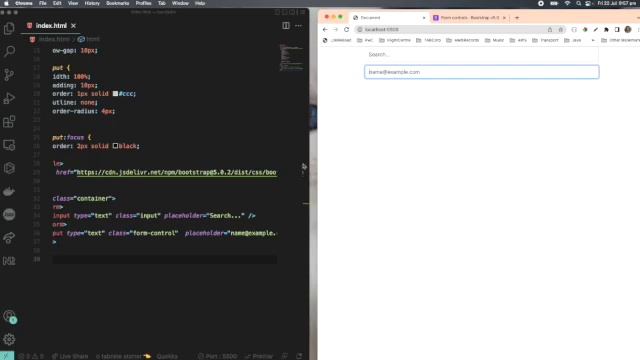Open Spotlight search in menu bar
Viewport: 640px width, 360px height.
tap(578, 3)
